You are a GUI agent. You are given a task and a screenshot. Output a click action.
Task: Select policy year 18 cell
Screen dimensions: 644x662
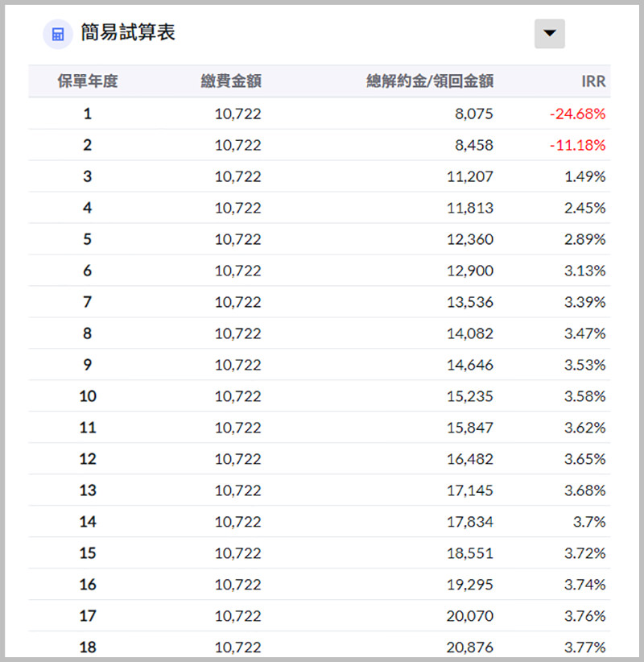tap(88, 648)
